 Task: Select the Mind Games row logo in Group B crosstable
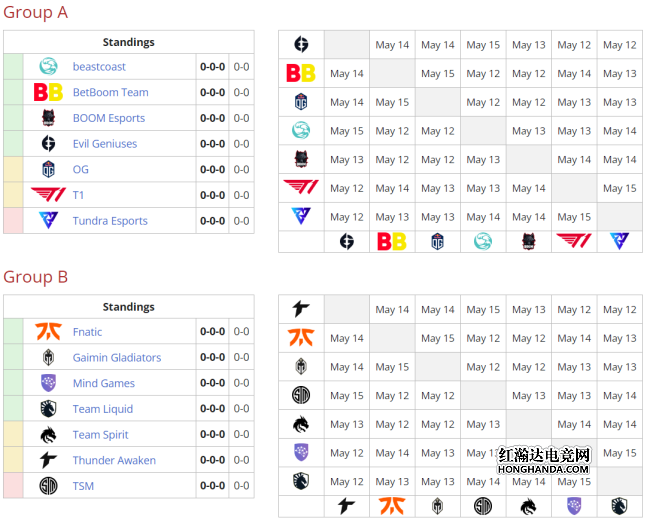pos(301,452)
